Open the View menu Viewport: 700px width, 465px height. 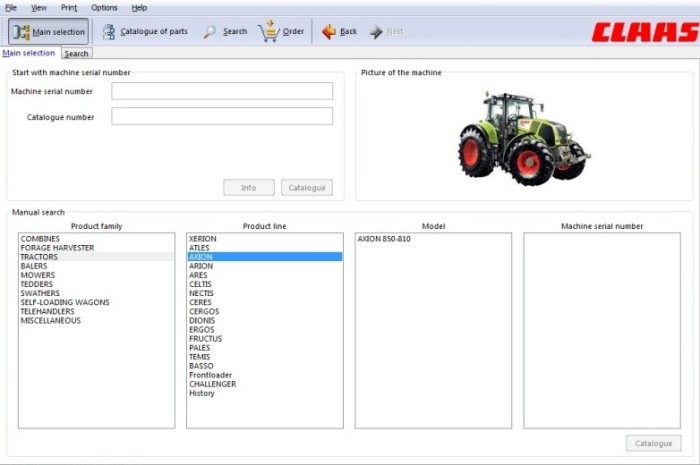(x=39, y=8)
